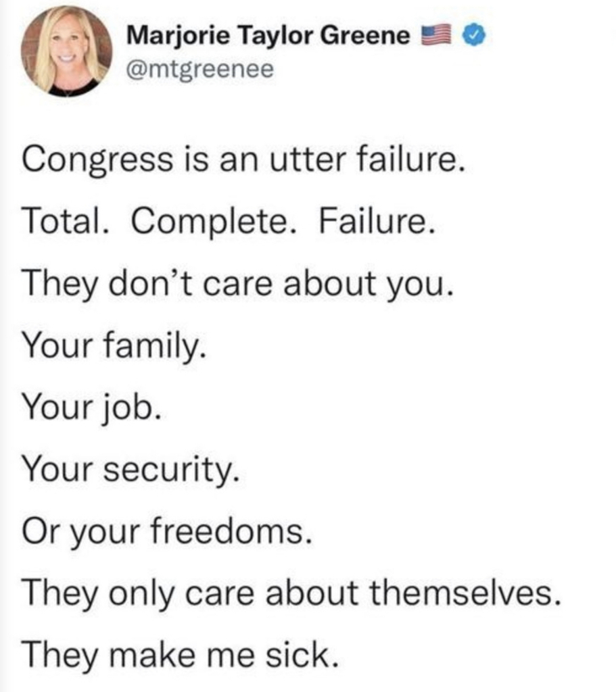Click Marjorie Taylor Greene's profile photo

click(66, 52)
